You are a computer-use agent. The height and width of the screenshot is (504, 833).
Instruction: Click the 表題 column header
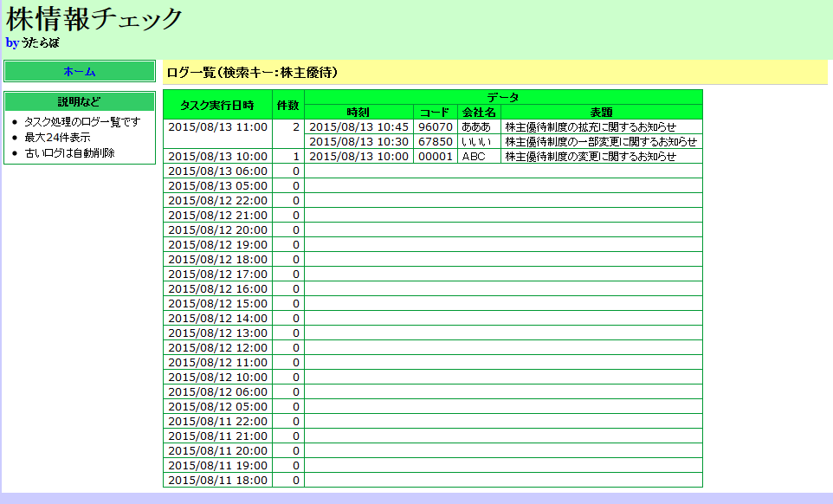pos(601,112)
